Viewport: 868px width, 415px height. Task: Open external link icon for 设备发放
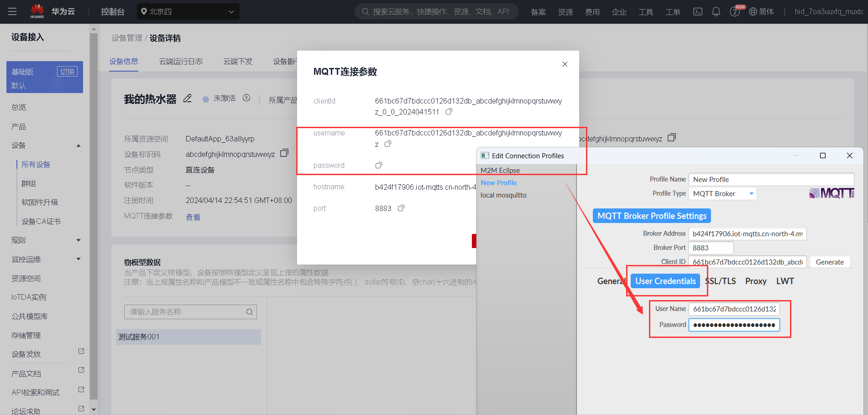81,351
